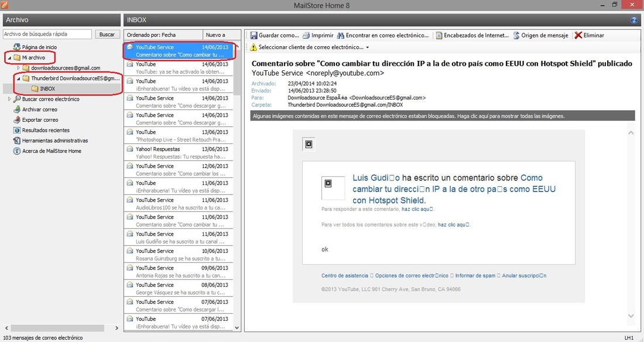
Task: Click envelope icon of the 12/06/2013 message
Action: point(130,166)
